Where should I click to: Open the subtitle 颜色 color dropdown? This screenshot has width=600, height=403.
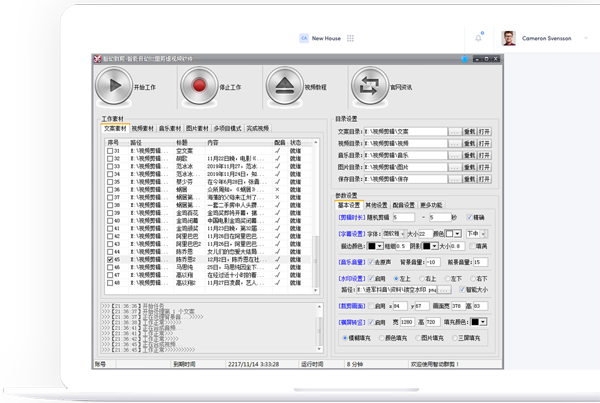coord(456,232)
